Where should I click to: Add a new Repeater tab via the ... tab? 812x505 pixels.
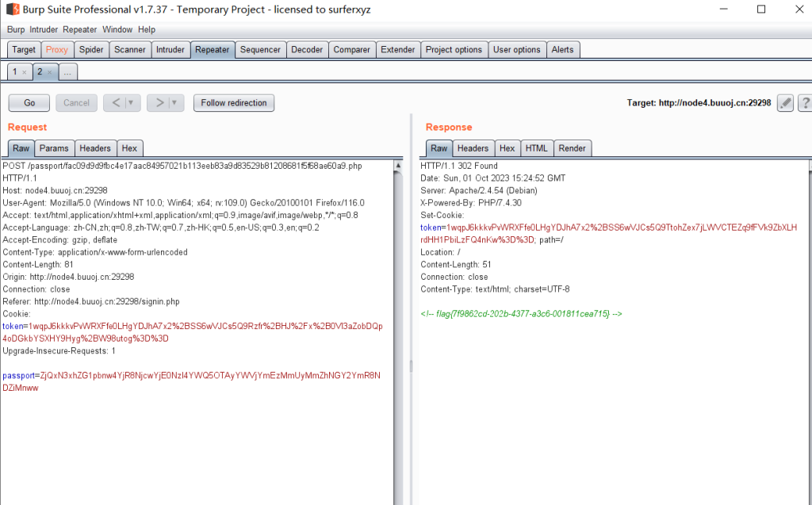[67, 72]
